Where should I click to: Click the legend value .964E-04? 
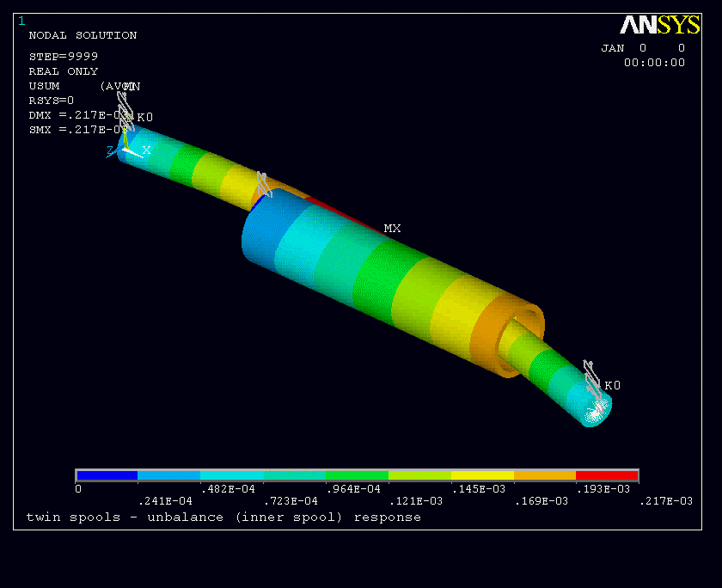pyautogui.click(x=353, y=489)
